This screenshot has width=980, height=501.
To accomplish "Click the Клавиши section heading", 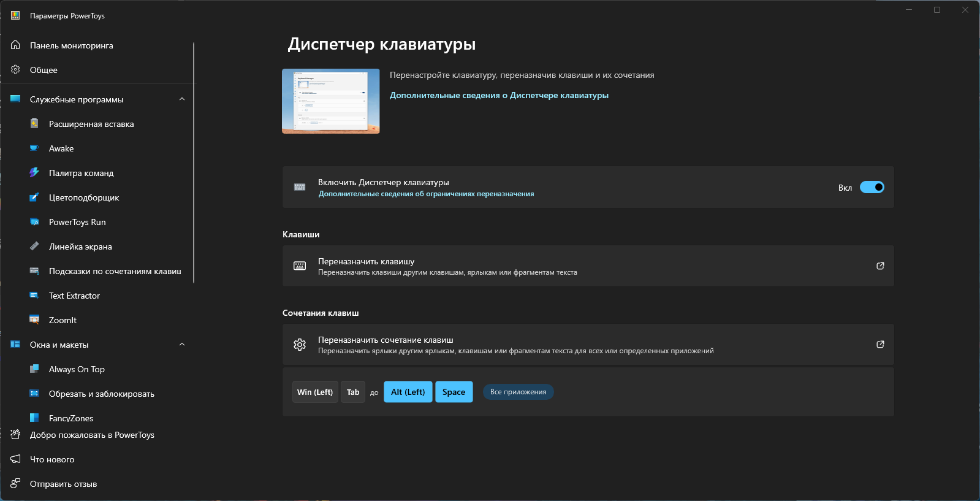I will click(301, 234).
